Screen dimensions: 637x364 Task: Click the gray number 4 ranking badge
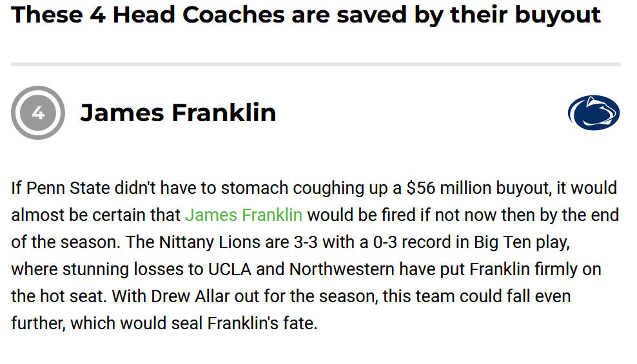tap(38, 113)
